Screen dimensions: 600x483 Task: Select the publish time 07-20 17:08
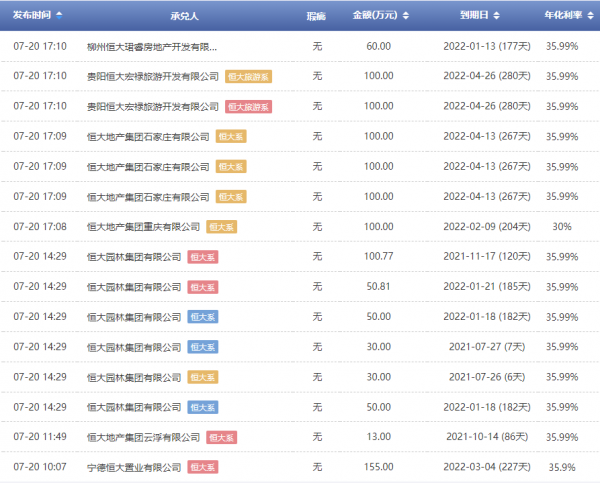click(40, 227)
